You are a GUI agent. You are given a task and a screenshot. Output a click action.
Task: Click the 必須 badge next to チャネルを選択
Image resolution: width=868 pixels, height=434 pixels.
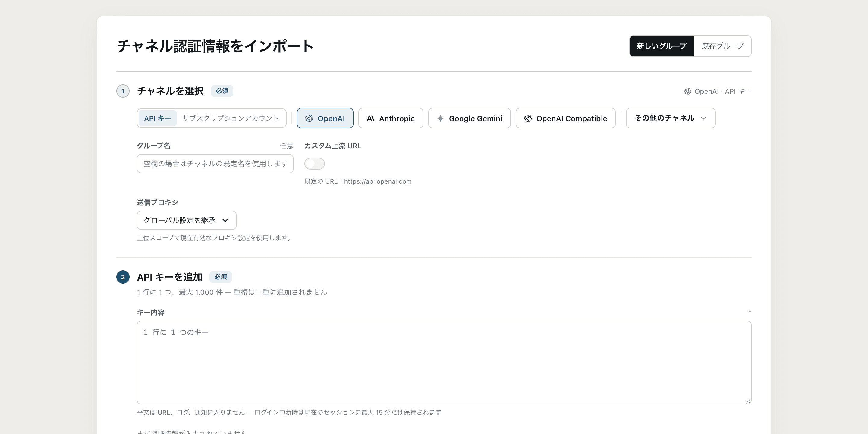[x=222, y=91]
